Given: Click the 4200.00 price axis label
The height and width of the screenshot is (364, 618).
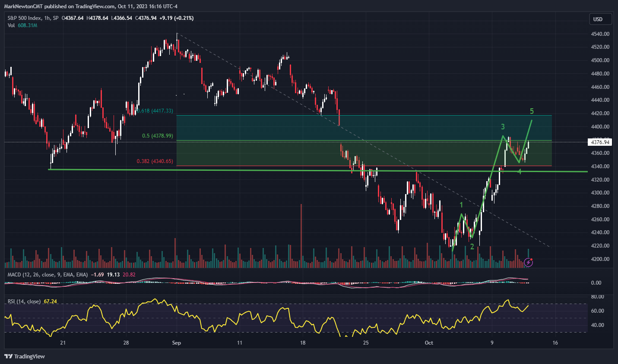Looking at the screenshot, I should coord(600,259).
